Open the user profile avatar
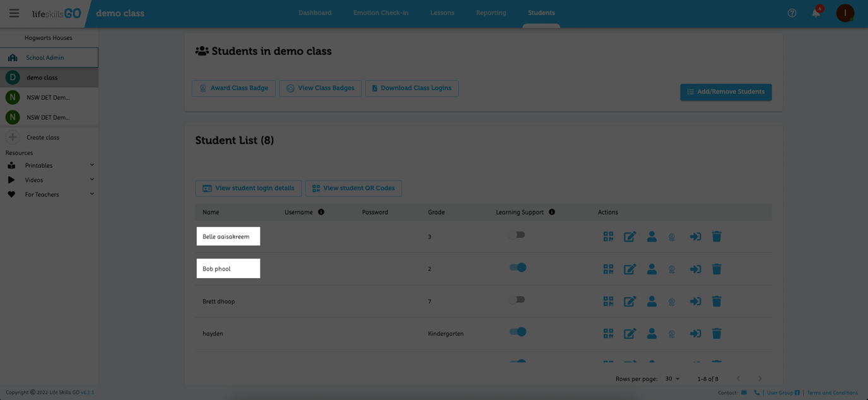 [x=845, y=13]
